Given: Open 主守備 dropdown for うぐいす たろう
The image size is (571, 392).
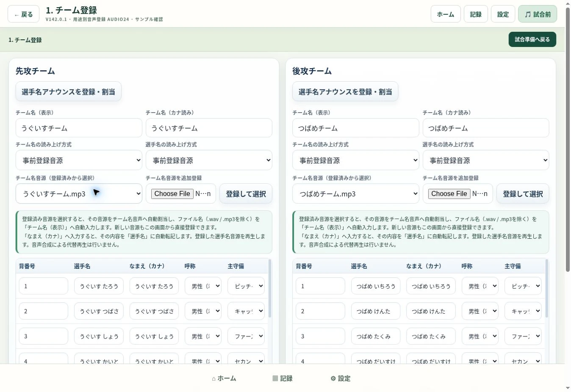Looking at the screenshot, I should tap(246, 286).
